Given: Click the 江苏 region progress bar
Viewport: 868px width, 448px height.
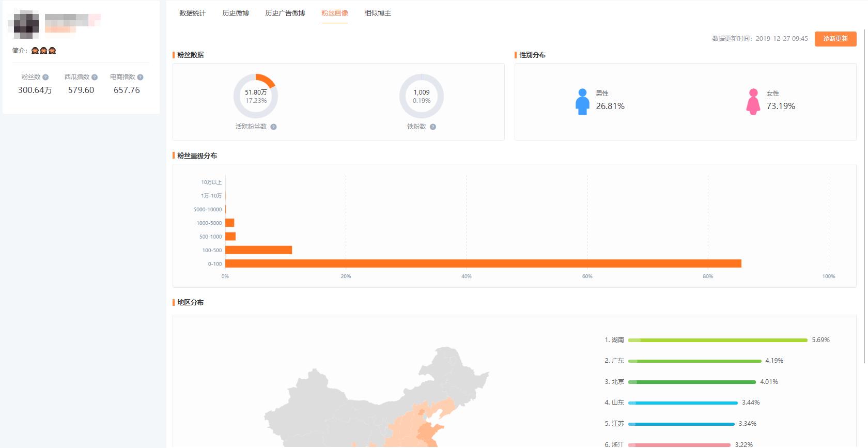Looking at the screenshot, I should (681, 424).
